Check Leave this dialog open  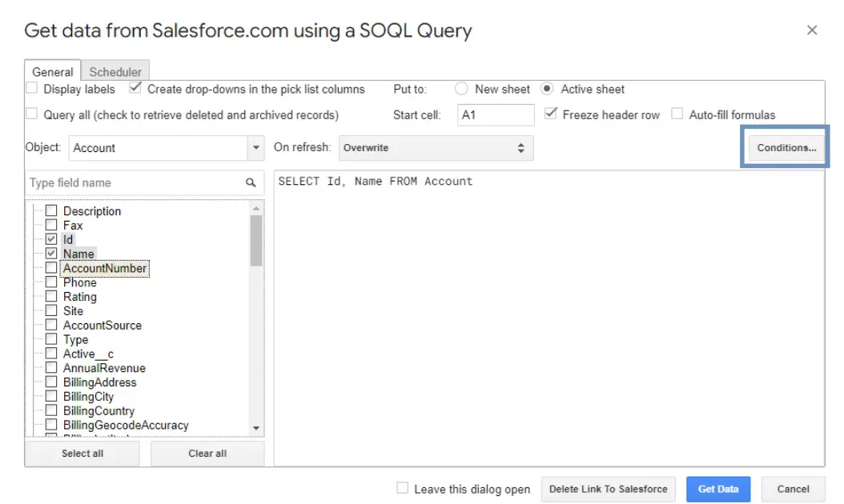401,489
